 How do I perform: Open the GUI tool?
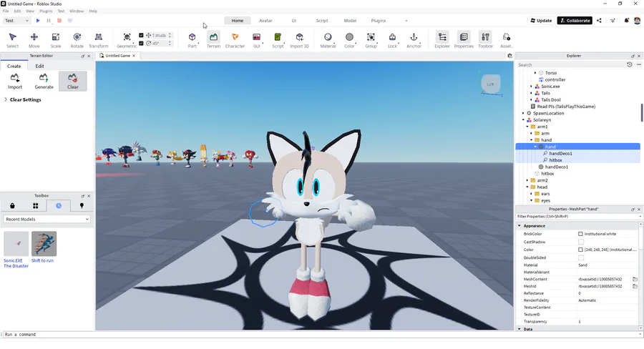click(256, 40)
